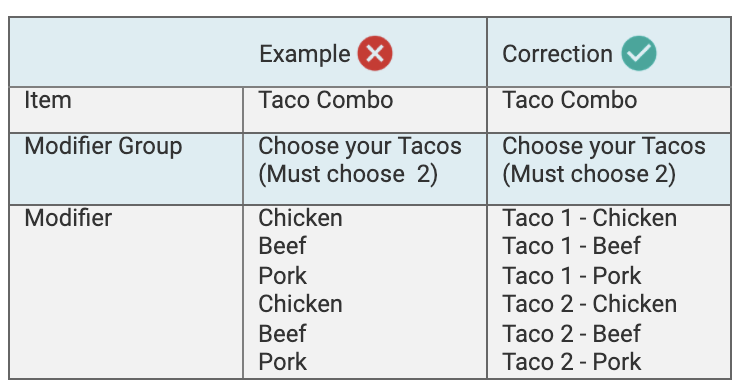
Task: Click the Item row label
Action: pyautogui.click(x=48, y=100)
